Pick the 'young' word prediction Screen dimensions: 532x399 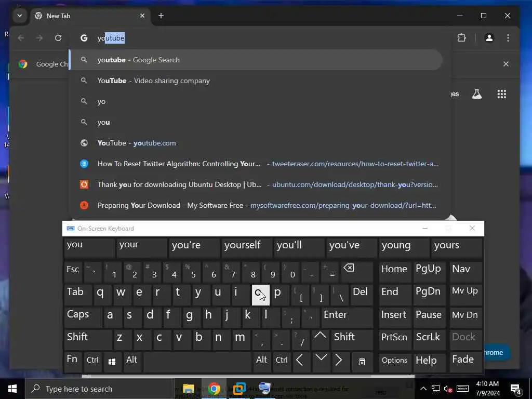tap(404, 247)
